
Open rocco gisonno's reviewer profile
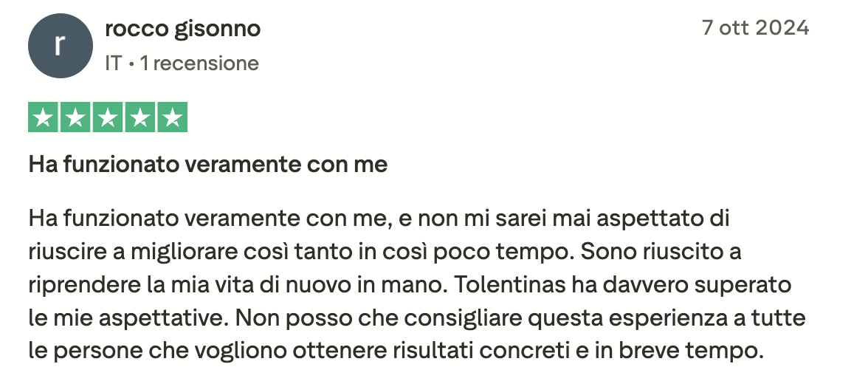point(183,30)
